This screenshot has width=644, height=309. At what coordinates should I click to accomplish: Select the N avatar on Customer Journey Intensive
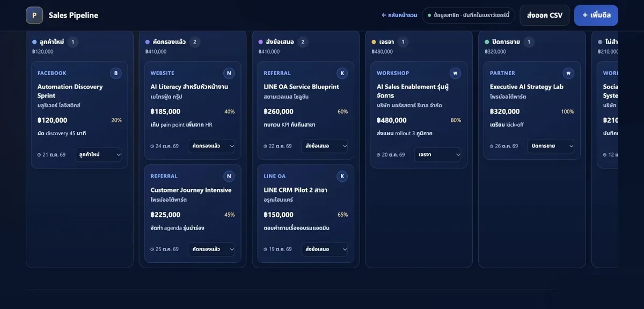click(x=229, y=176)
